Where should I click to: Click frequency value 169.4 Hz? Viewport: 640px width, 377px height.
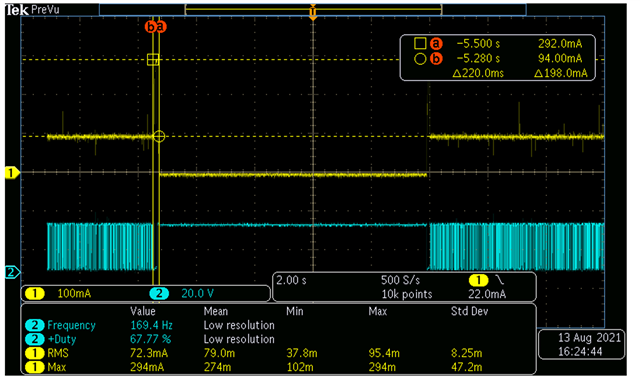(x=151, y=325)
